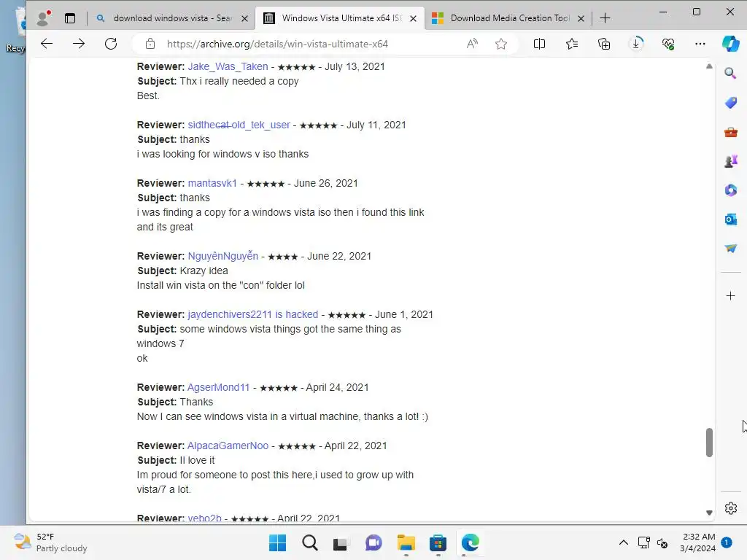This screenshot has width=747, height=560.
Task: Click scrollbar down arrow
Action: 709,513
